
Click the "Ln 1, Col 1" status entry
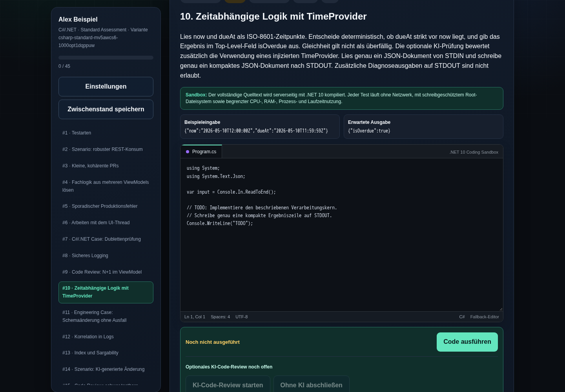click(x=195, y=317)
